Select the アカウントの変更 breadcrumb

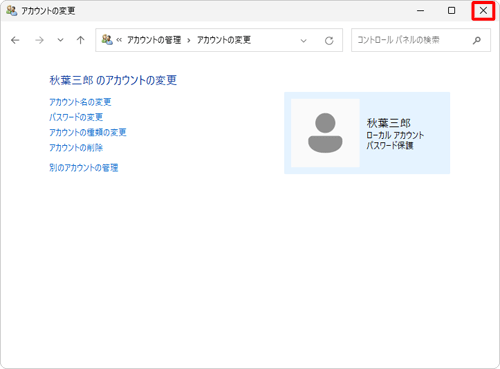coord(224,40)
